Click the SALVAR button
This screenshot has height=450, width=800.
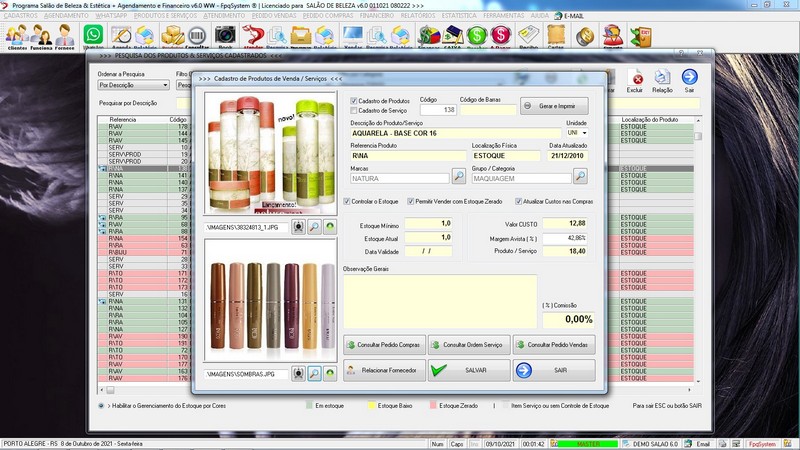point(469,370)
